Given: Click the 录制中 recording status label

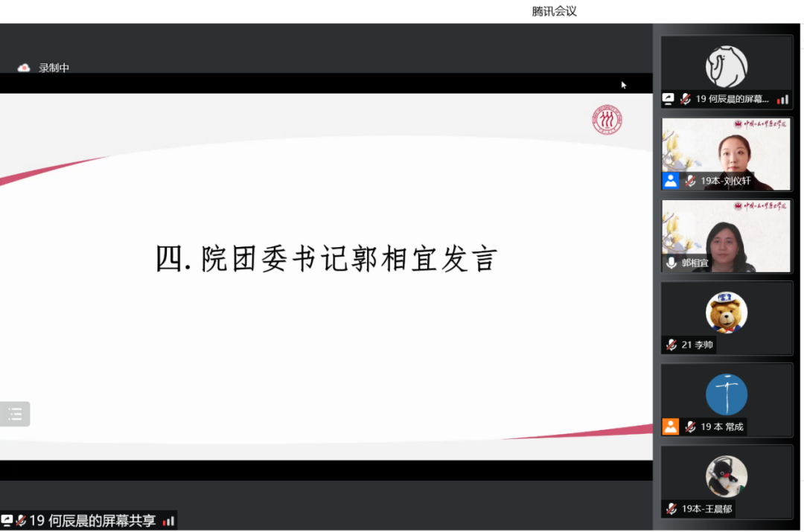Looking at the screenshot, I should (54, 68).
